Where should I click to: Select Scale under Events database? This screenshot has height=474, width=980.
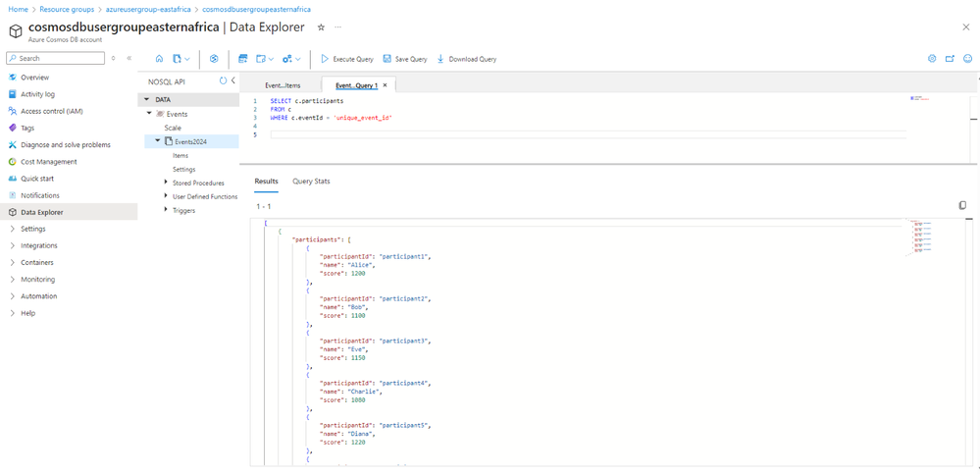coord(173,128)
